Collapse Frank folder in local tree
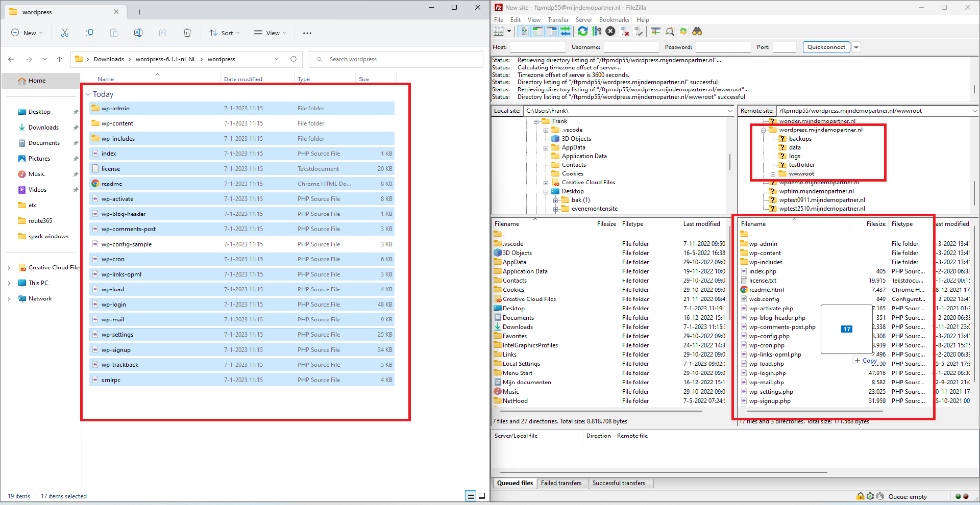Screen dimensions: 980x505 [536, 121]
